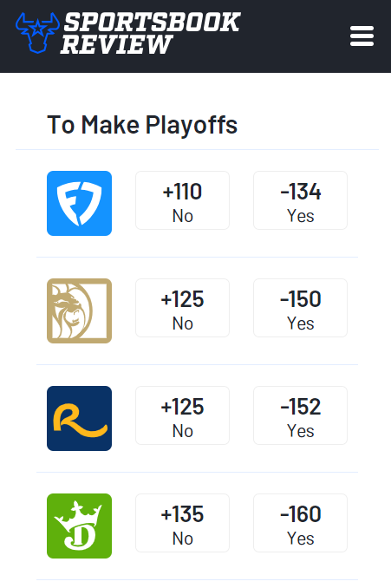This screenshot has height=588, width=391.
Task: Open the hamburger navigation menu
Action: (362, 36)
